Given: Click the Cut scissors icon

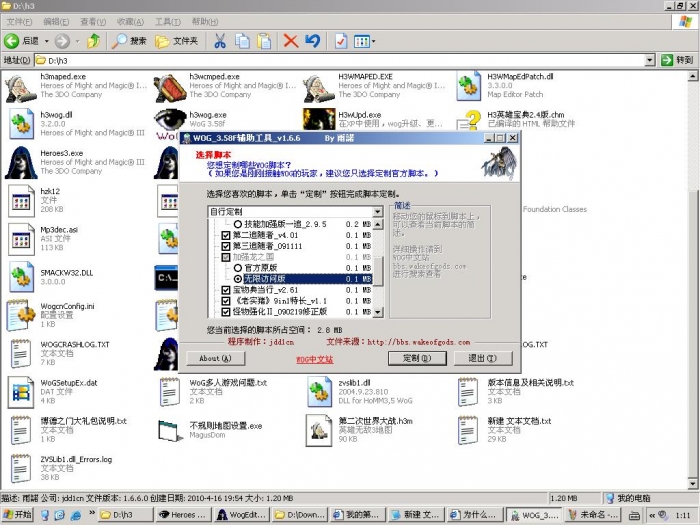Looking at the screenshot, I should click(220, 41).
